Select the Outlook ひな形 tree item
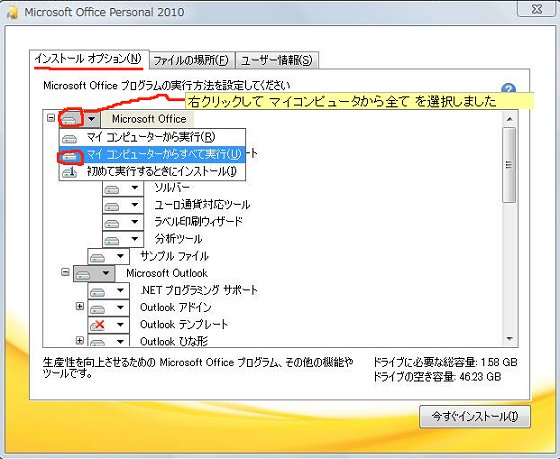 tap(174, 341)
